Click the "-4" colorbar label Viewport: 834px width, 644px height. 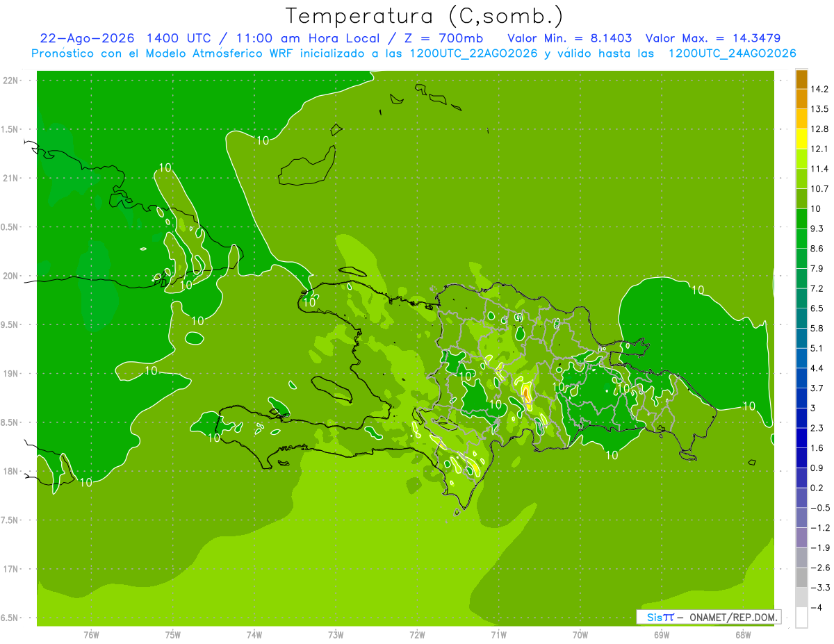click(816, 606)
